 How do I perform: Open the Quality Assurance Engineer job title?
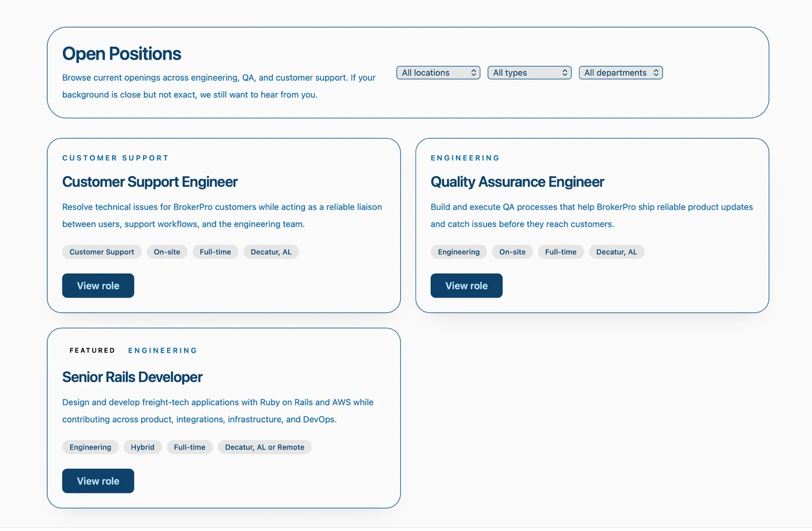517,182
